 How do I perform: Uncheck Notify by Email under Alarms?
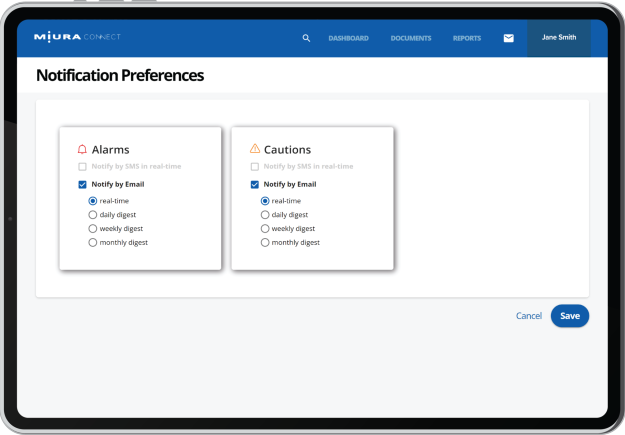click(x=83, y=185)
